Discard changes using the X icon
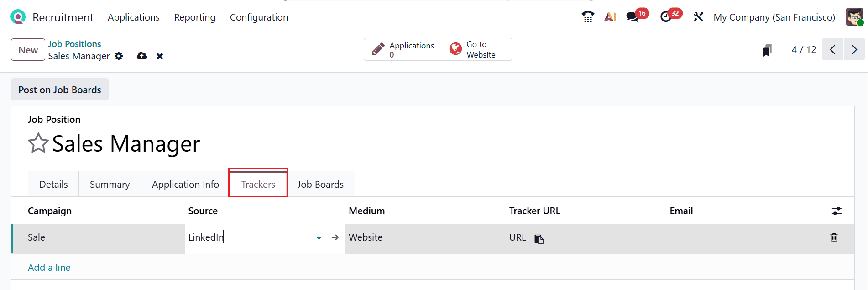The image size is (868, 290). pos(159,56)
